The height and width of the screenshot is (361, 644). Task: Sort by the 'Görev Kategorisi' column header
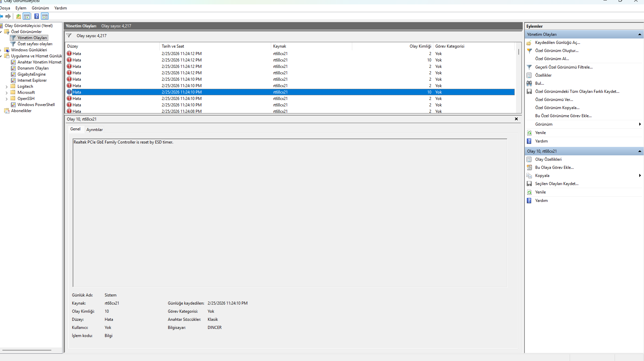474,46
